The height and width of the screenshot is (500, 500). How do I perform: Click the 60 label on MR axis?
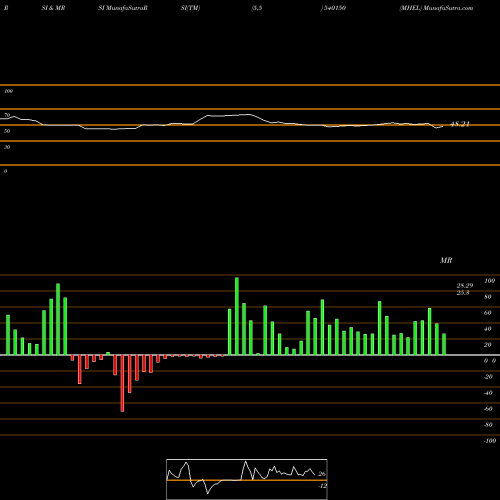pyautogui.click(x=488, y=313)
